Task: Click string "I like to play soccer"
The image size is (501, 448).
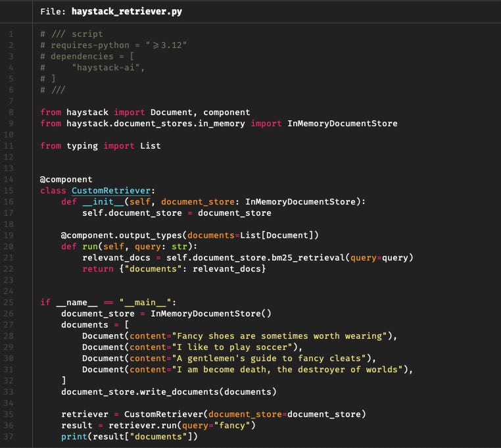Action: coord(232,347)
